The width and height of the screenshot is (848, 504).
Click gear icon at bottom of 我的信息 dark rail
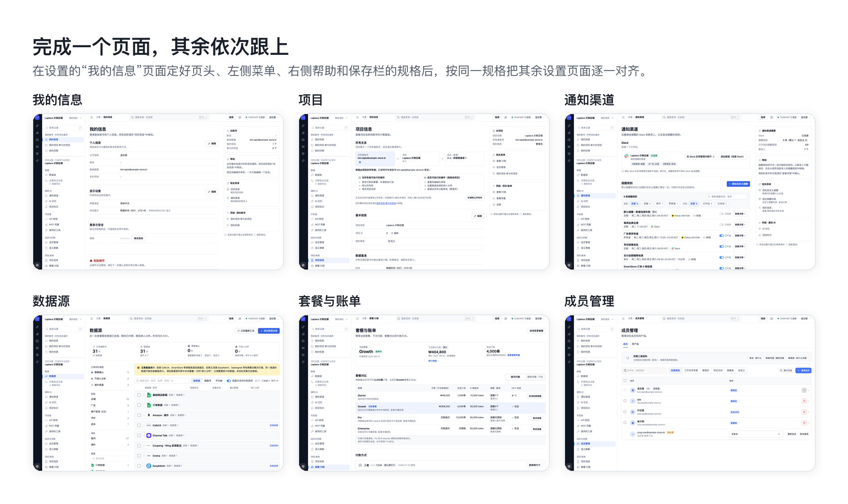click(x=37, y=265)
